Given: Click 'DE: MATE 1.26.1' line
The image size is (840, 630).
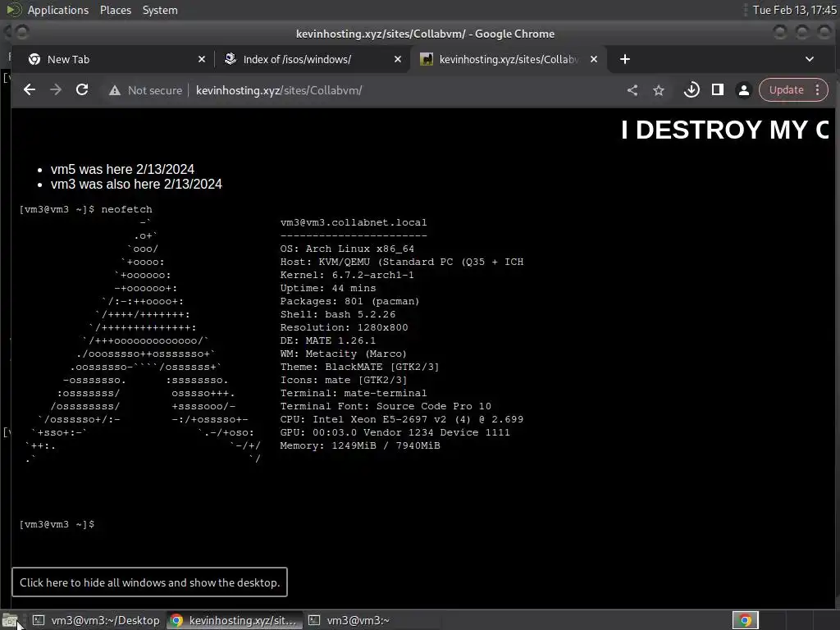Looking at the screenshot, I should (327, 340).
